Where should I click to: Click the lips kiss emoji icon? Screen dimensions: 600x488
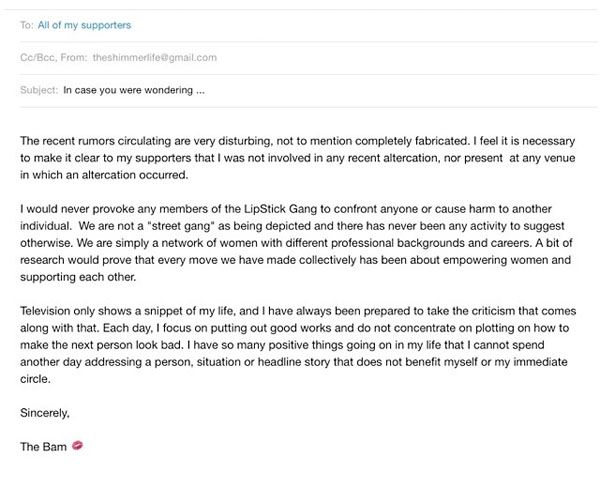tap(78, 445)
